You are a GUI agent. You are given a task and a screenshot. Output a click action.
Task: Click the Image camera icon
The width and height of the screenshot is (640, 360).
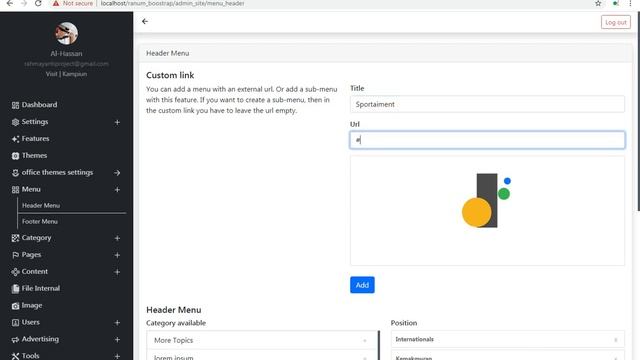[x=15, y=306]
